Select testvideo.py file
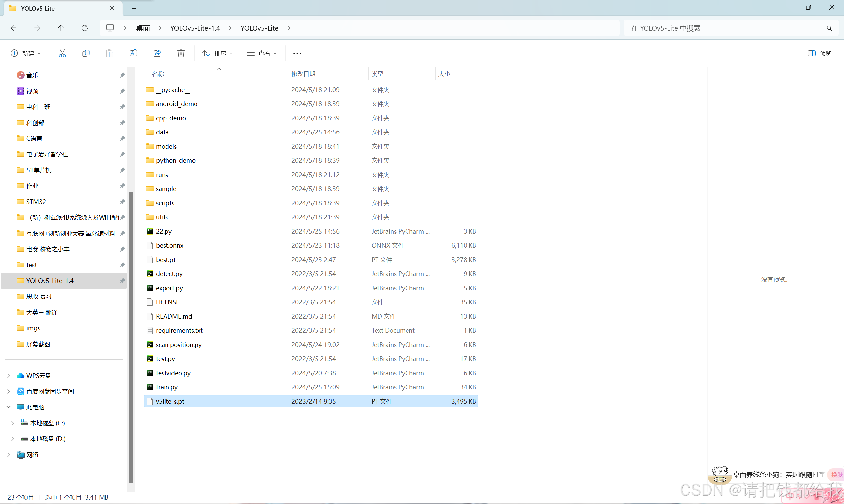The height and width of the screenshot is (504, 844). [173, 373]
